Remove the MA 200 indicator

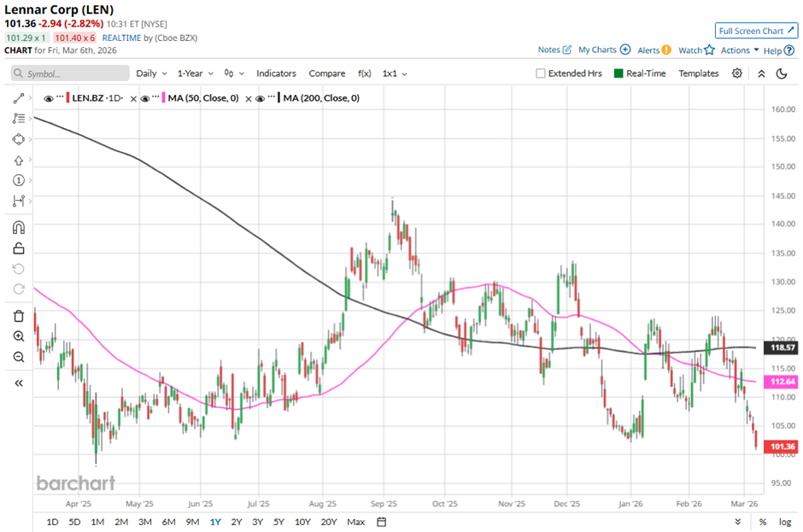(249, 99)
